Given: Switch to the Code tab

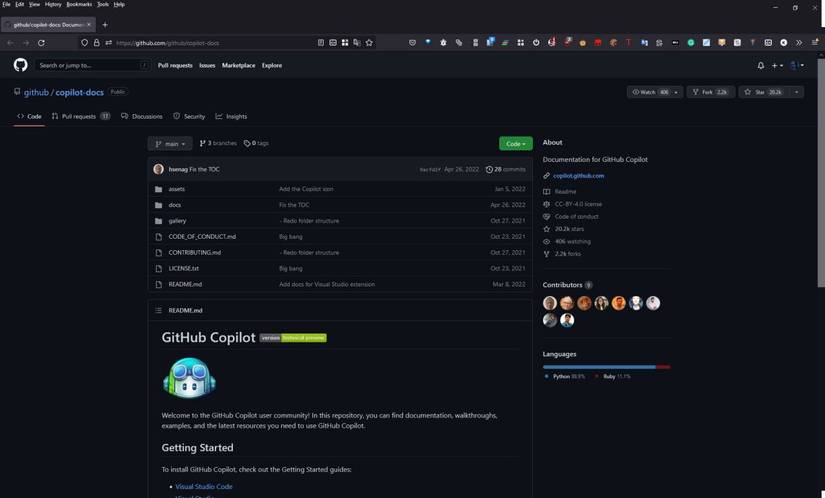Looking at the screenshot, I should (29, 116).
